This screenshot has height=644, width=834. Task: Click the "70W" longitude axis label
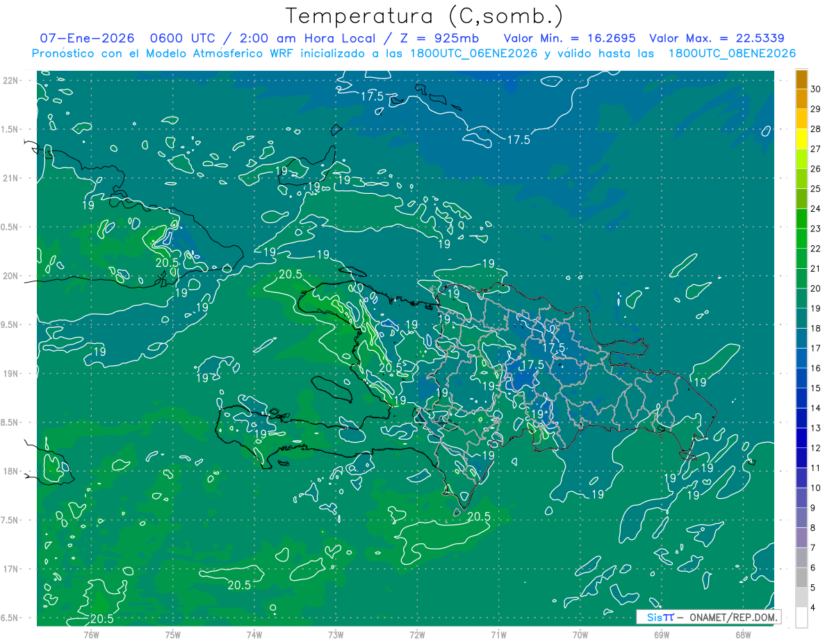click(580, 635)
